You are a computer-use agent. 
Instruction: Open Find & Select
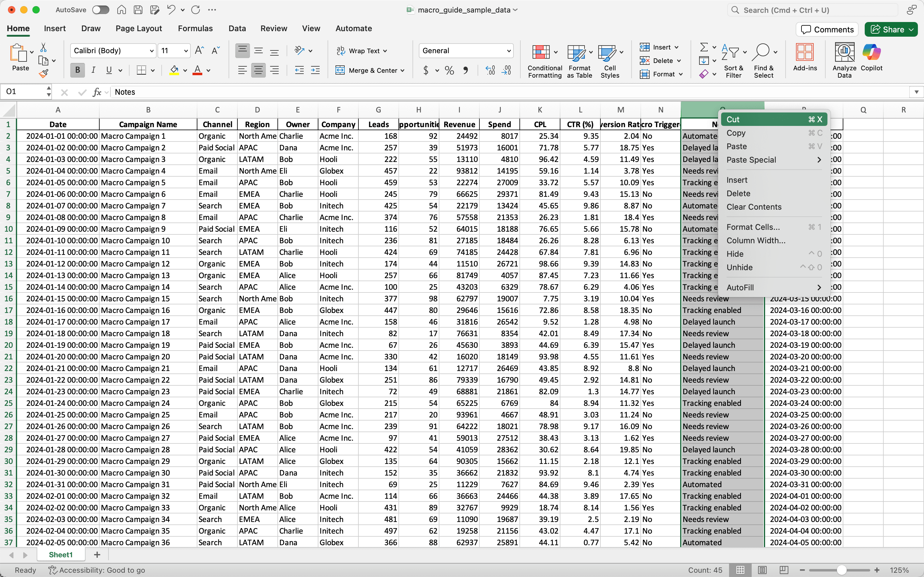(x=763, y=61)
